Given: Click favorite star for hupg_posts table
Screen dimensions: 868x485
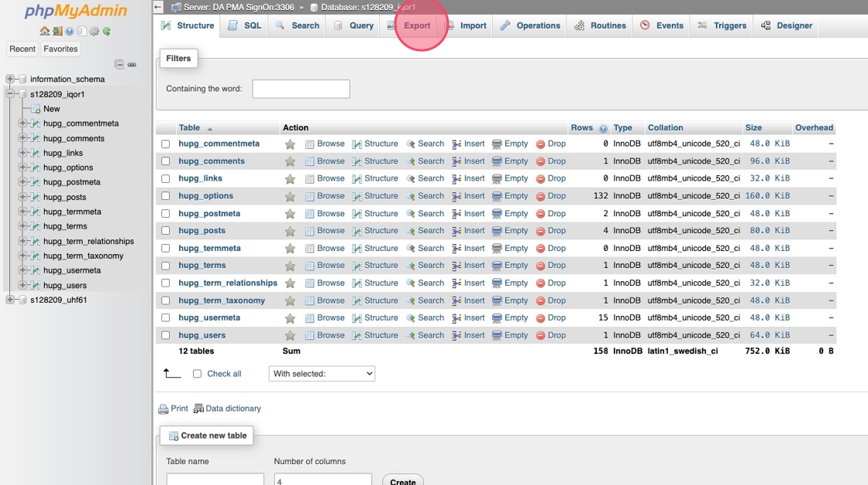Looking at the screenshot, I should tap(290, 231).
